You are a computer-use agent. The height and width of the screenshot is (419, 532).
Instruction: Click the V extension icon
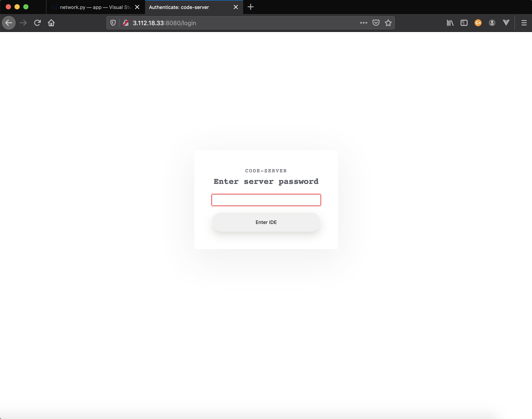(506, 23)
